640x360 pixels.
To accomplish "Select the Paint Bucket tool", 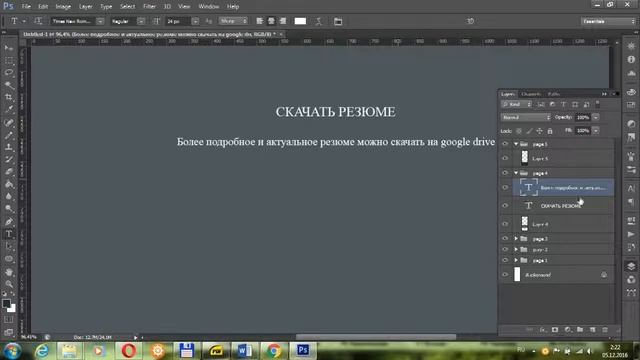I will [9, 184].
